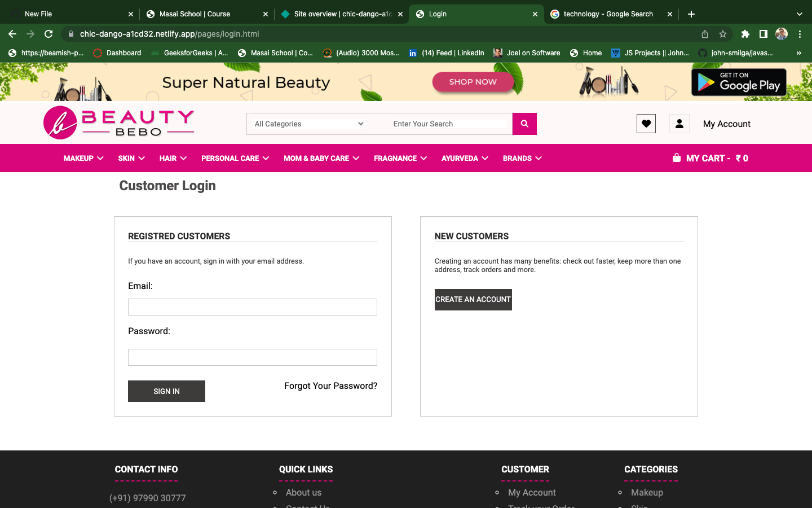Viewport: 812px width, 508px height.
Task: Open the wishlist heart icon
Action: coord(646,123)
